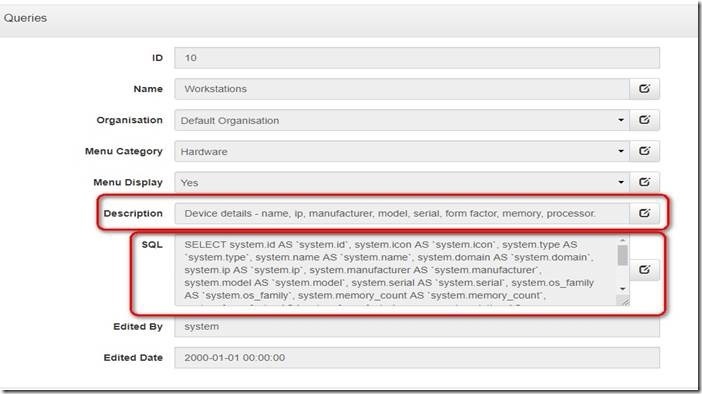Viewport: 702px width, 394px height.
Task: Click the Name label
Action: [148, 89]
